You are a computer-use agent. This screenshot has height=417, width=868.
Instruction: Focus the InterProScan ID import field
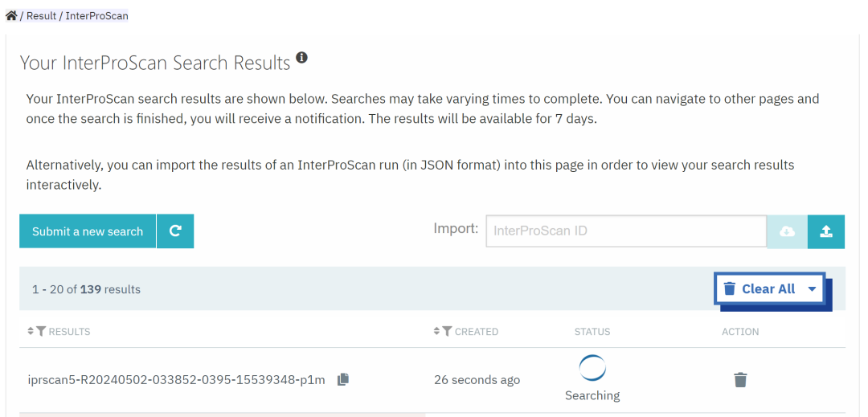(x=625, y=231)
